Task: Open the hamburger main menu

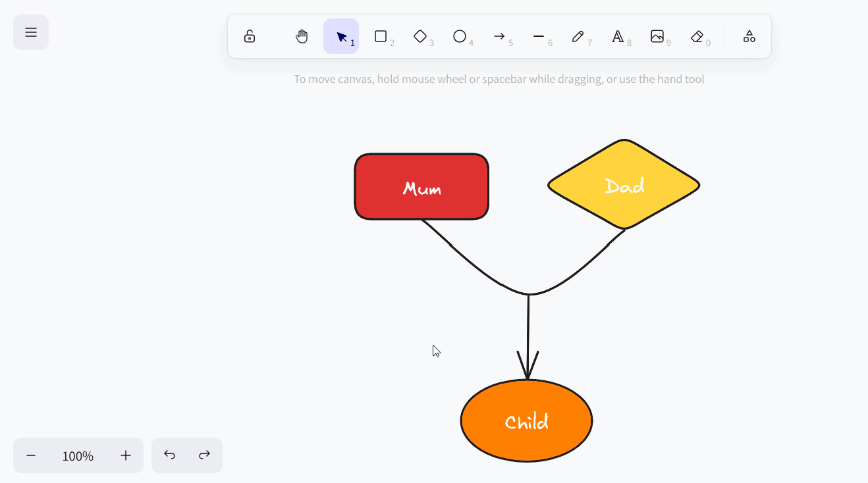Action: (x=31, y=32)
